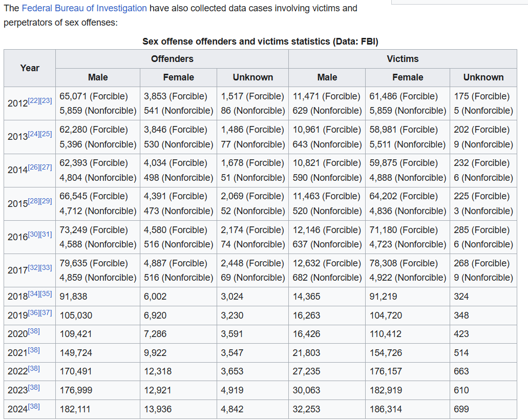Select the cell '11,463 (Forcible)'

coord(327,196)
